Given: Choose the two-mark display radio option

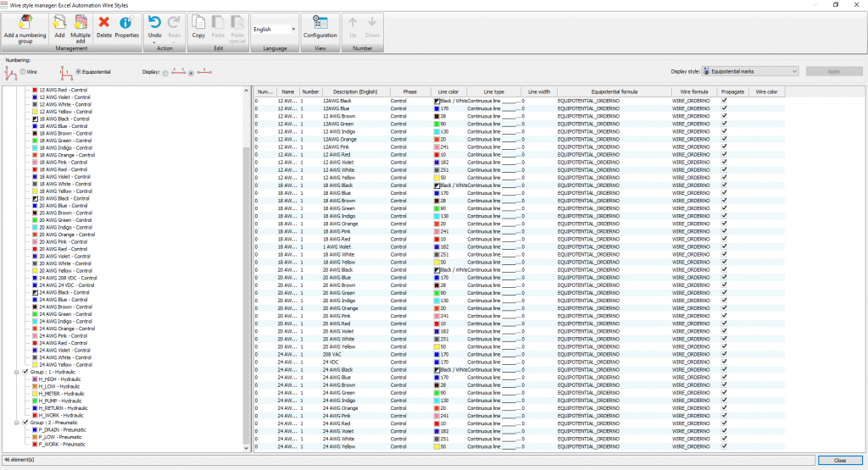Looking at the screenshot, I should (x=165, y=73).
